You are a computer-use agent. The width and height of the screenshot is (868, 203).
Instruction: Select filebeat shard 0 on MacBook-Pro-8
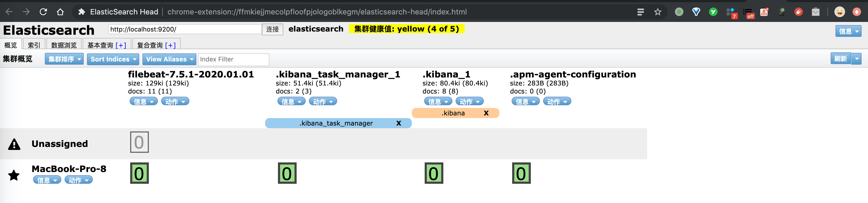pos(139,173)
